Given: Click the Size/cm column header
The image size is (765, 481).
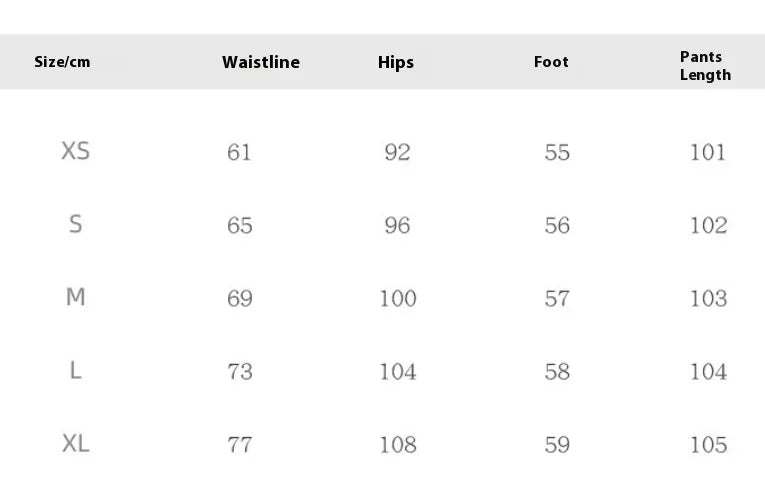Looking at the screenshot, I should pos(62,62).
